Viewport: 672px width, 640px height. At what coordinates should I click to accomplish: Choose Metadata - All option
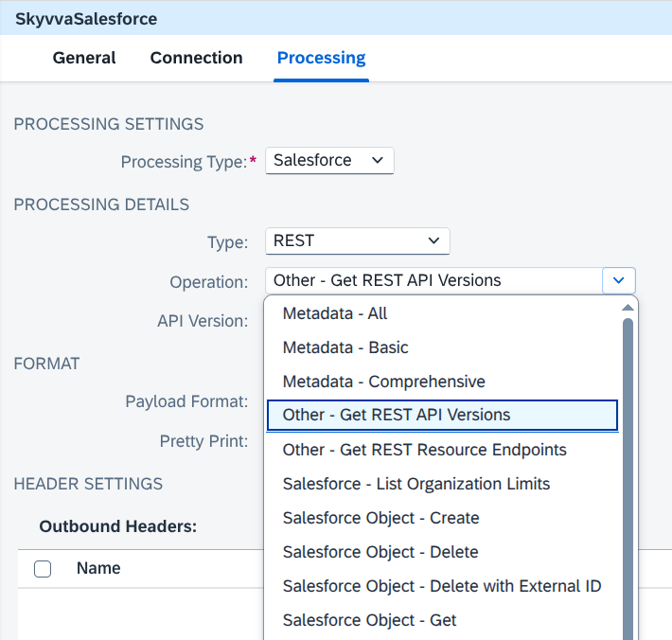click(442, 313)
